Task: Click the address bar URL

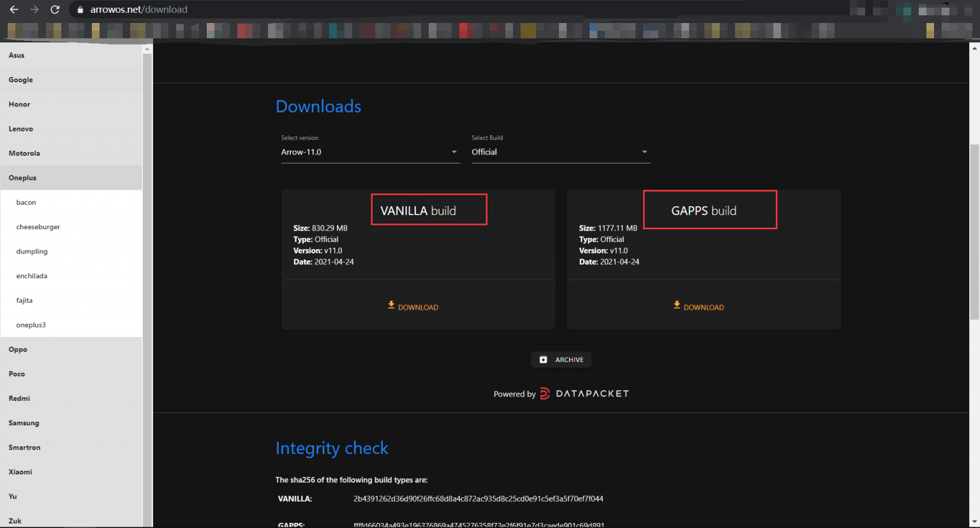Action: click(139, 10)
